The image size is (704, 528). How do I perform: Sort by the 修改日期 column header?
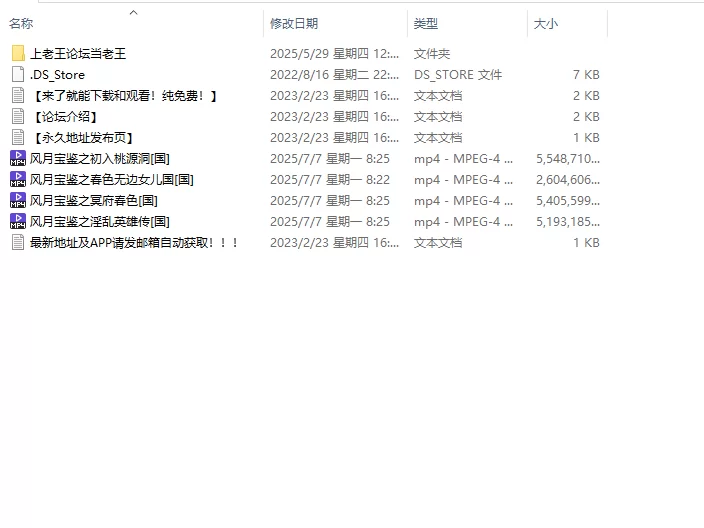pyautogui.click(x=294, y=23)
